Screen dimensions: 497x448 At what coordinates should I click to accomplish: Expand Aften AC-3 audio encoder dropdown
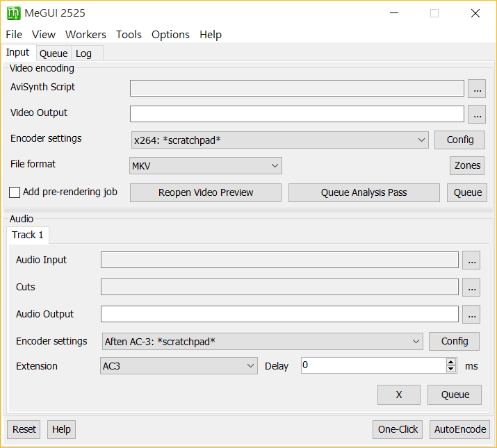coord(263,341)
